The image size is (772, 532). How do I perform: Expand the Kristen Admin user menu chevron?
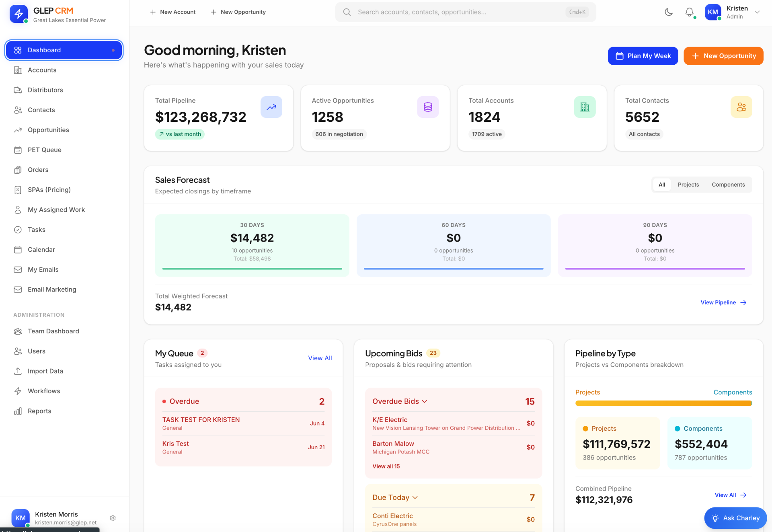pyautogui.click(x=757, y=12)
